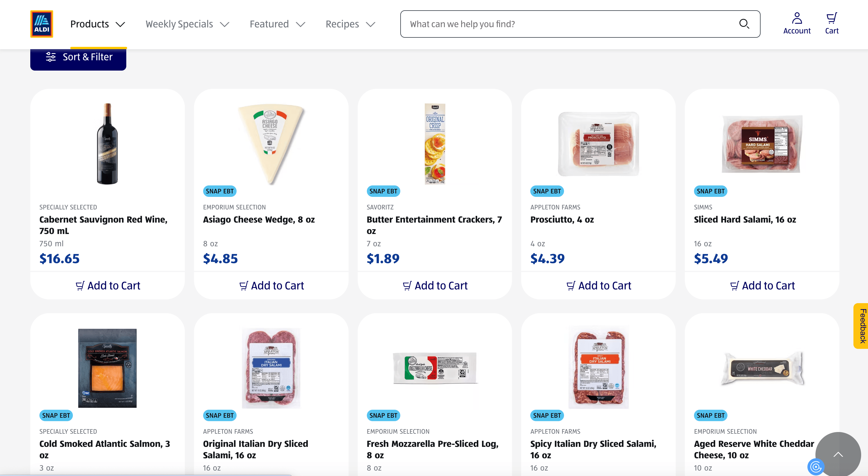Open the Recipes menu

[350, 24]
